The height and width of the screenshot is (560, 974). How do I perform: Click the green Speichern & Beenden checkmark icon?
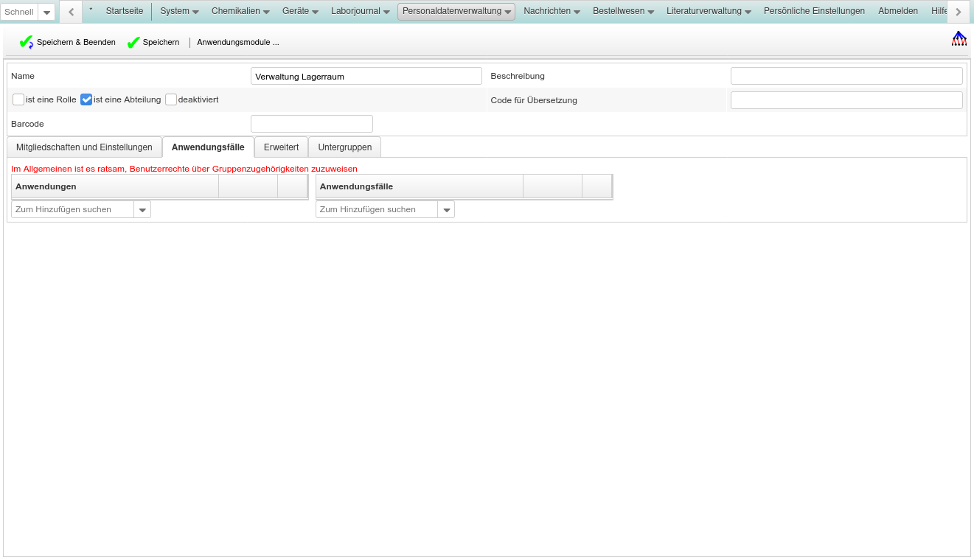coord(26,43)
